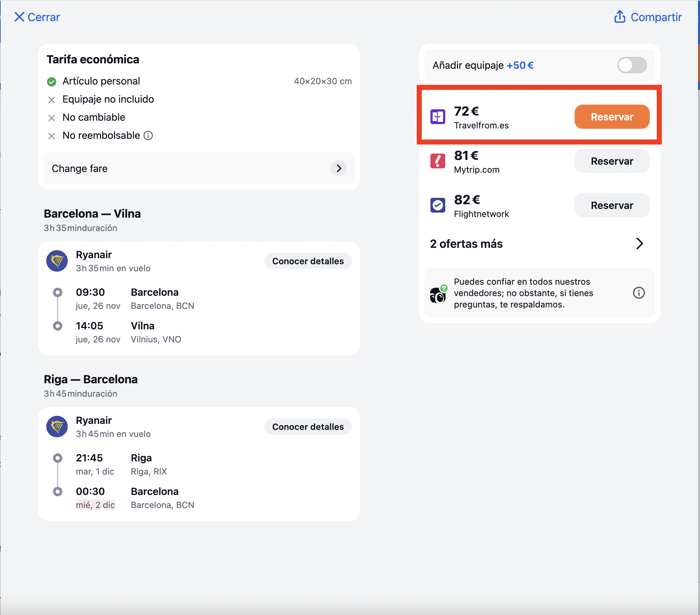
Task: Click the Barcelona — Vilna route heading
Action: point(92,214)
